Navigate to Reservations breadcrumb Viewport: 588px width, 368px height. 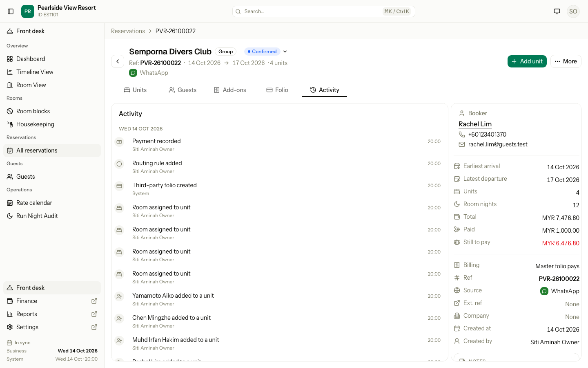click(x=128, y=31)
